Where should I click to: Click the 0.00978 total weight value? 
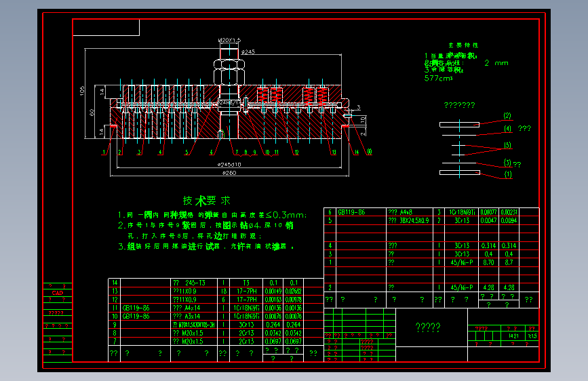click(x=293, y=300)
